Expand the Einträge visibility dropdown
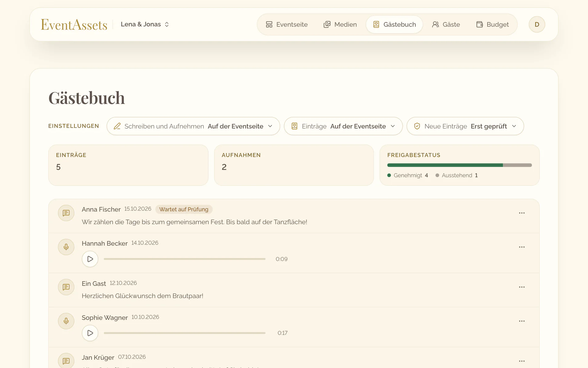Image resolution: width=588 pixels, height=368 pixels. 343,126
